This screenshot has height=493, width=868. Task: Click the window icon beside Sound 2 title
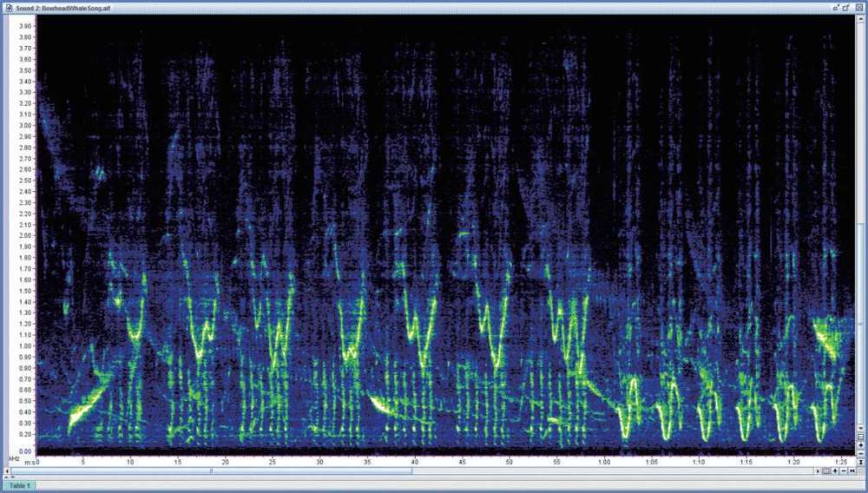coord(8,7)
